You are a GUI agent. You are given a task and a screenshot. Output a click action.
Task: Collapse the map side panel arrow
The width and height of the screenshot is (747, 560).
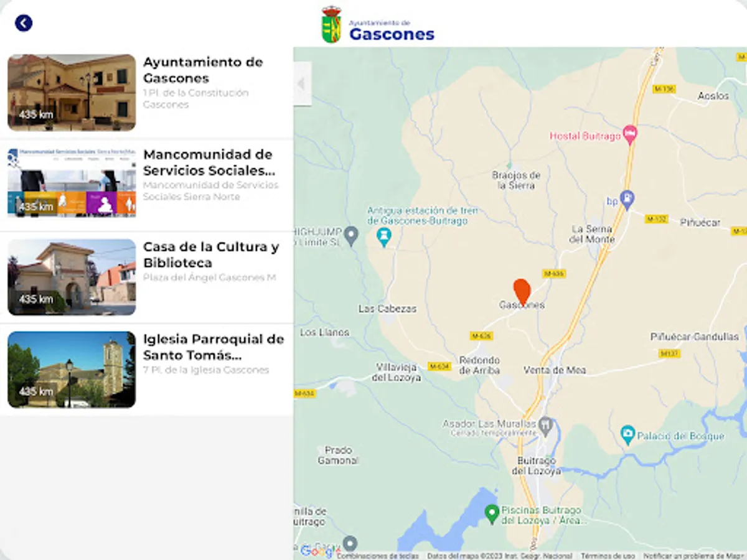[302, 83]
